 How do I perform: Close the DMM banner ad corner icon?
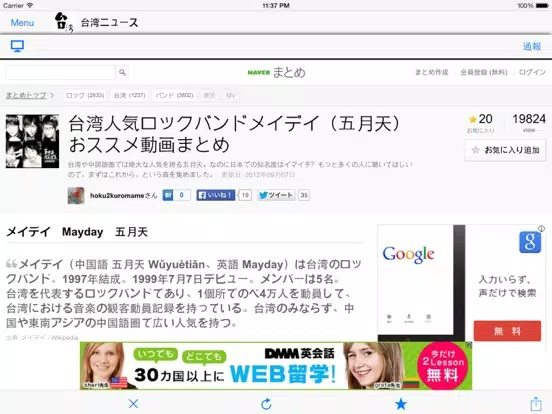click(x=469, y=345)
